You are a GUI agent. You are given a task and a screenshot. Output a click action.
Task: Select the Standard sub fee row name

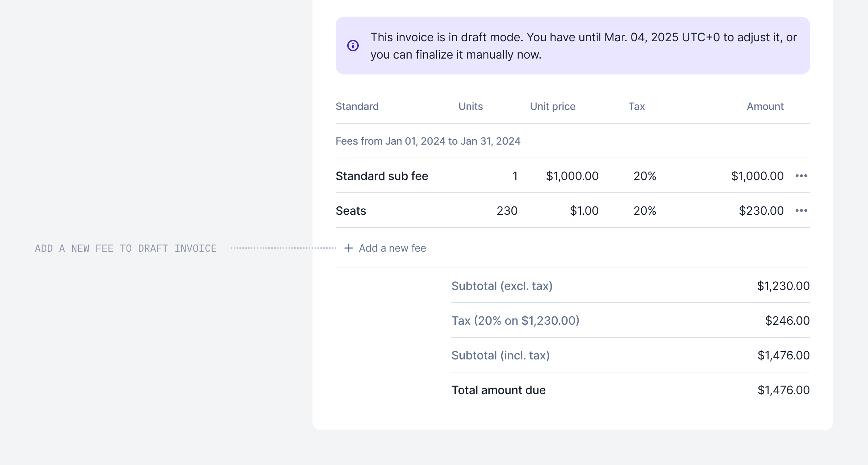382,176
